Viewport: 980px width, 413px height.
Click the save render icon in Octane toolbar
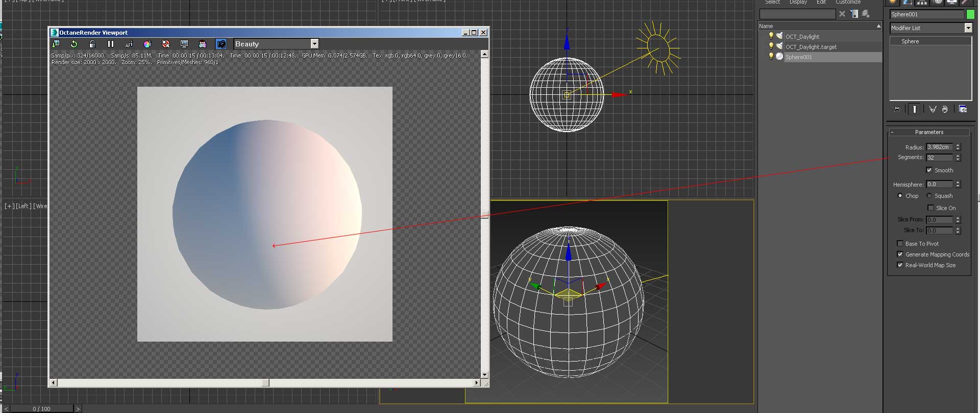[x=56, y=44]
